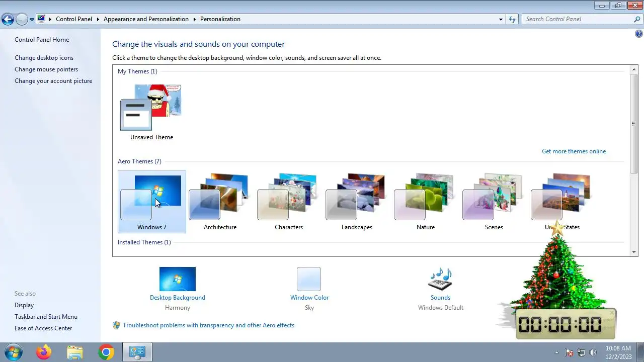This screenshot has width=644, height=362.
Task: Click the theme list scrollbar thumb
Action: point(634,124)
